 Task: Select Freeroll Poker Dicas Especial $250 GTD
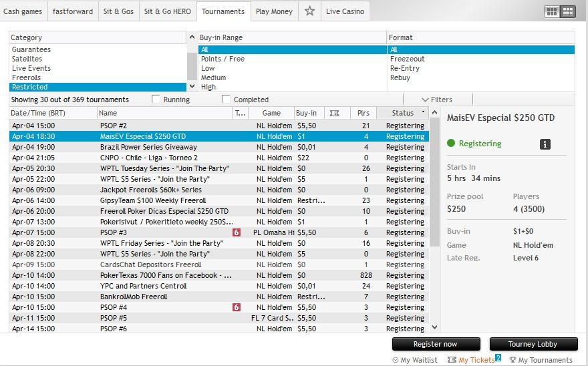[219, 211]
